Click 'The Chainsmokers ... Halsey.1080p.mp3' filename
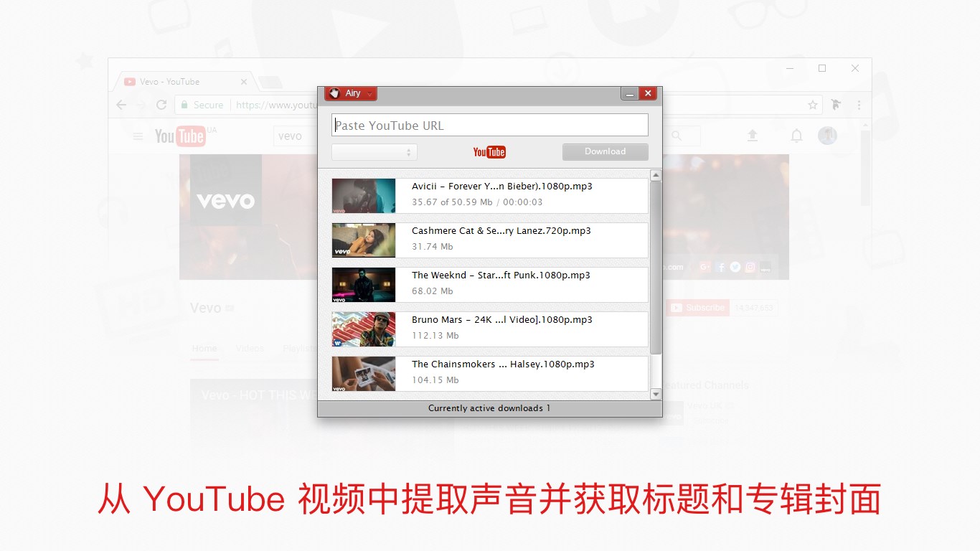Image resolution: width=980 pixels, height=551 pixels. coord(503,364)
